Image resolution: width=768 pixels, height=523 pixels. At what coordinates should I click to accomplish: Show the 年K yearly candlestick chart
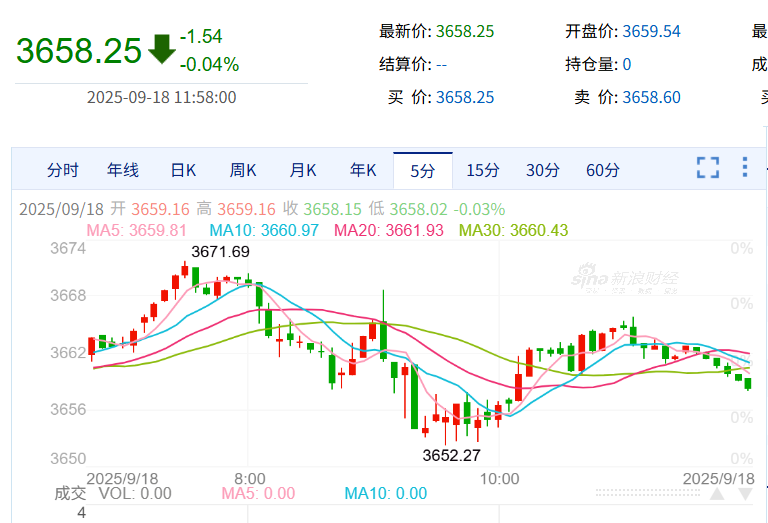pos(363,170)
